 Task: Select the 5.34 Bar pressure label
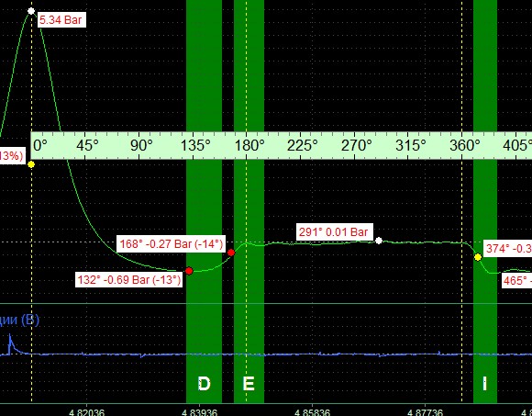[61, 20]
